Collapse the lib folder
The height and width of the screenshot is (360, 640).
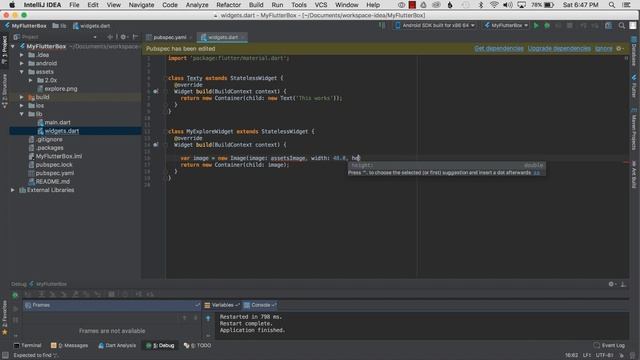pos(22,114)
